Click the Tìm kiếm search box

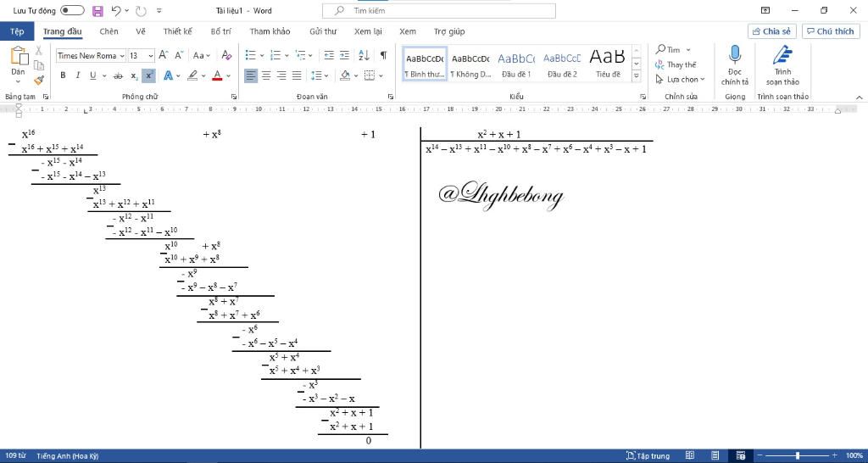click(x=439, y=11)
